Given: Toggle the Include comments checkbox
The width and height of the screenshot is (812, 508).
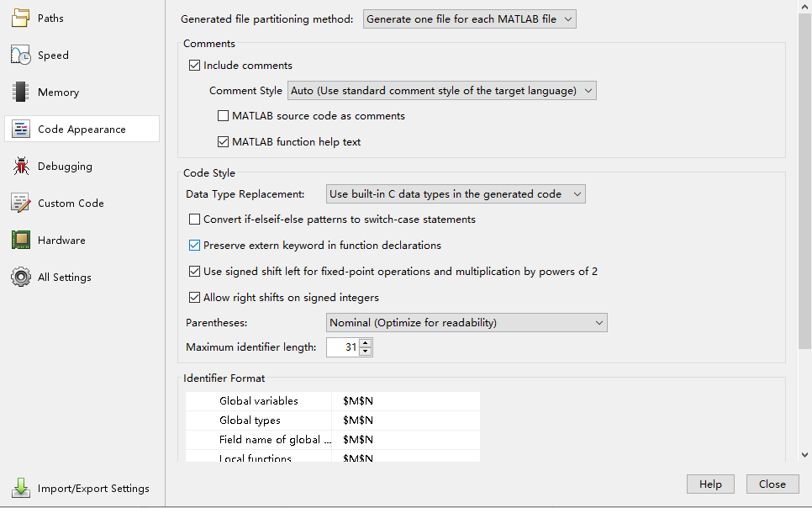Looking at the screenshot, I should (195, 66).
